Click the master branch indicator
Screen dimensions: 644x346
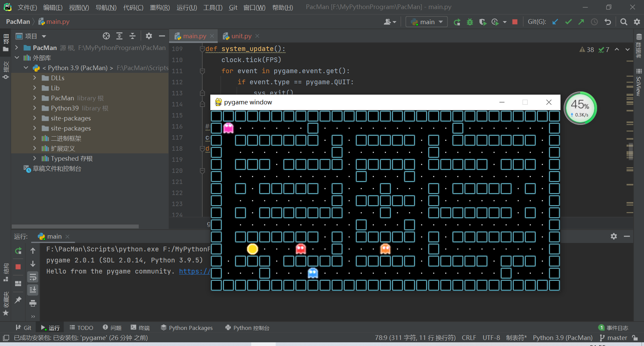click(613, 338)
